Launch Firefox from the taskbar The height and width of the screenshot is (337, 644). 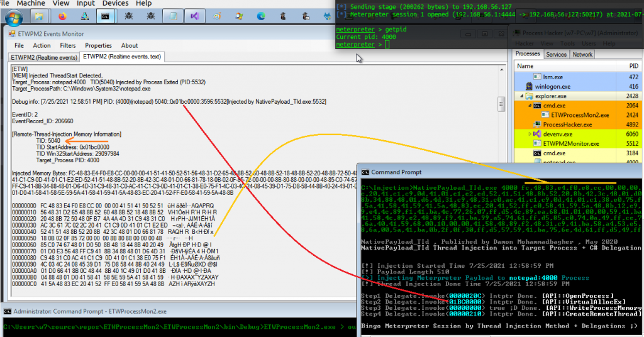pos(62,16)
